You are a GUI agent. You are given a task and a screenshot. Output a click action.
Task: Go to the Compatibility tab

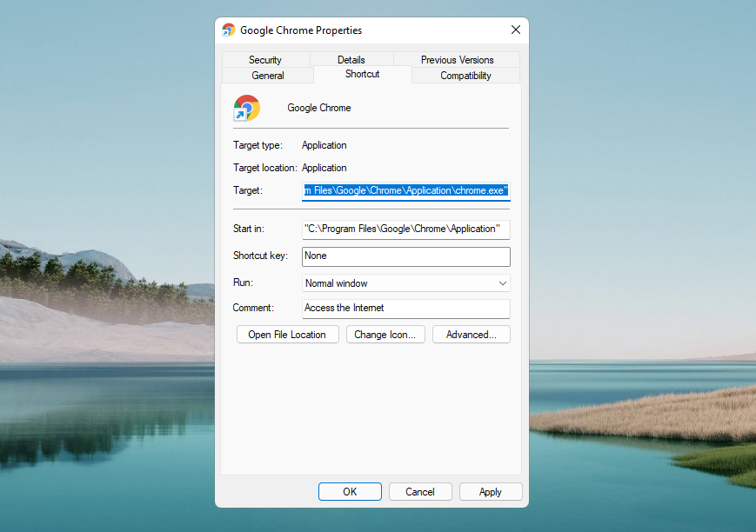tap(465, 76)
